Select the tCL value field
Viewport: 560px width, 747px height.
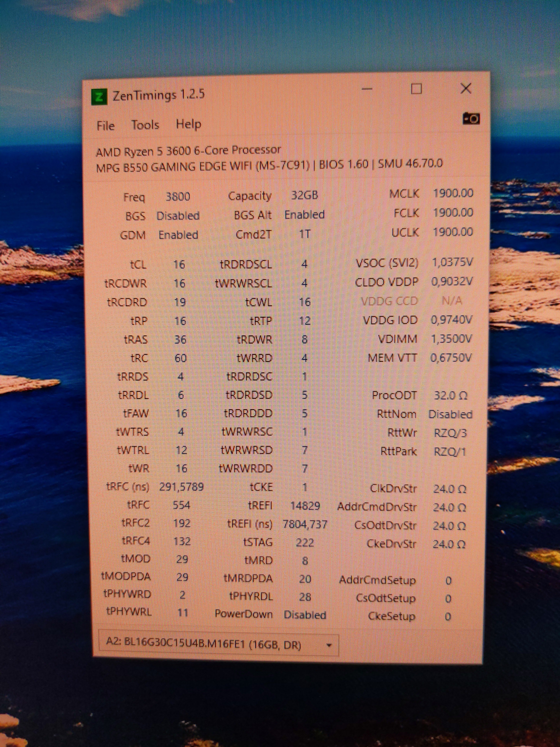pos(179,264)
